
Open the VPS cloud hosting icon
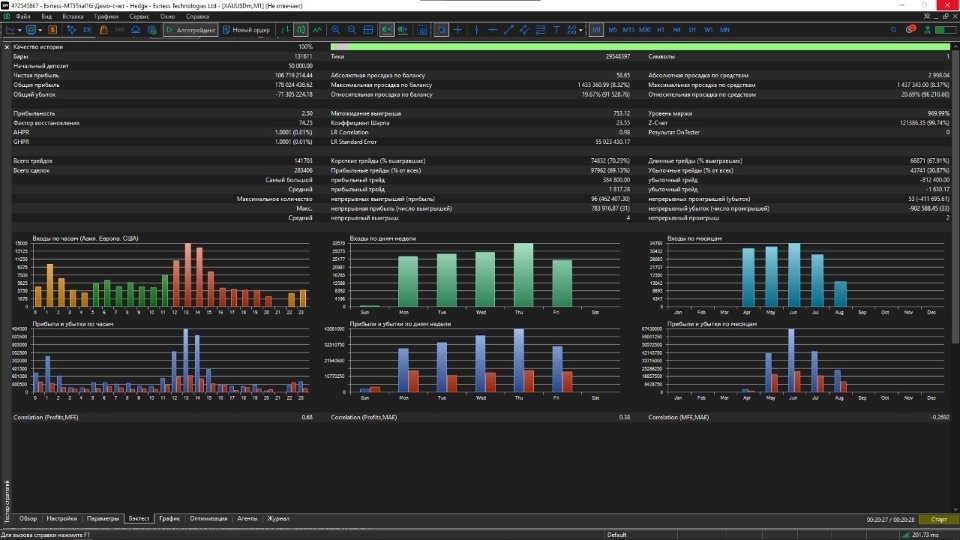(135, 29)
